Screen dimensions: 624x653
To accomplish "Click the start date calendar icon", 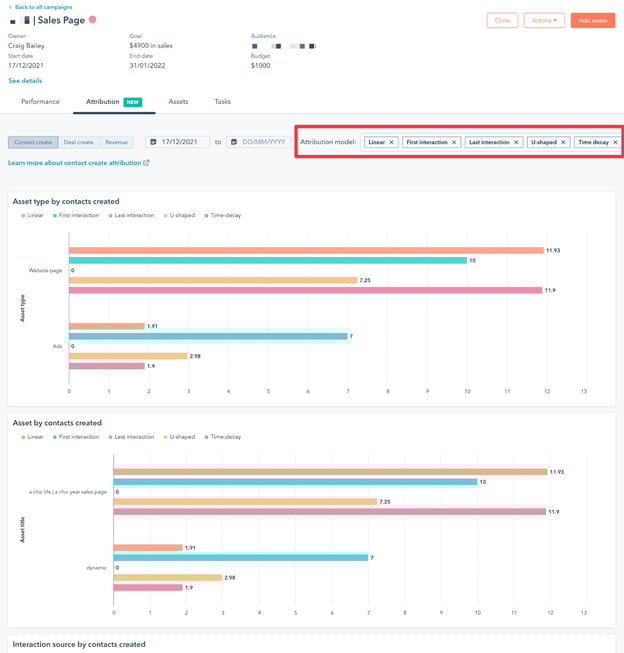I will click(153, 143).
